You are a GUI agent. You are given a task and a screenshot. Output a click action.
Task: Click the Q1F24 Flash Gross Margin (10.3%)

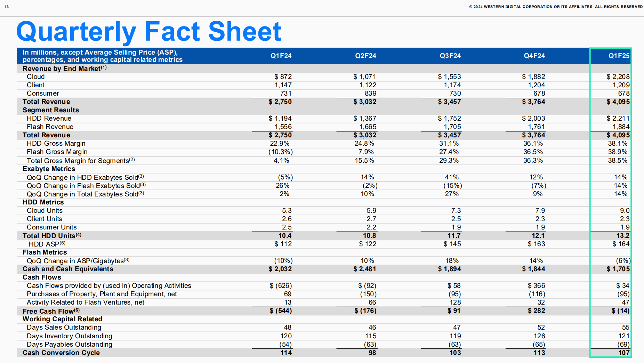(280, 152)
